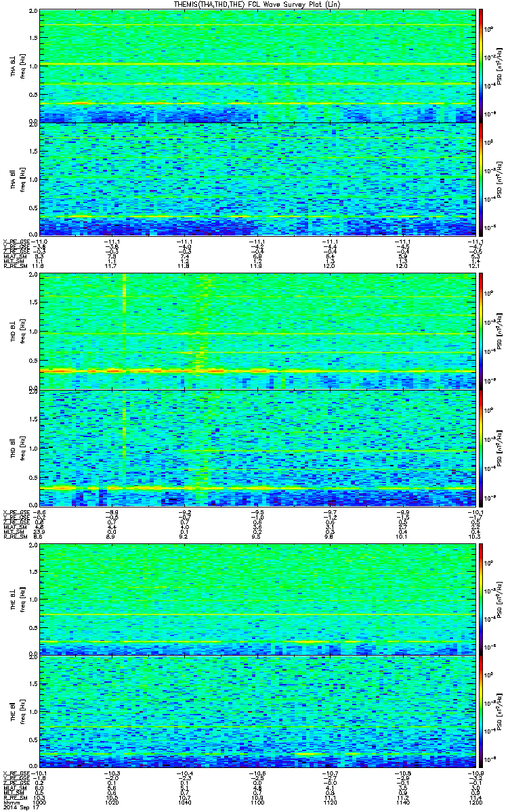508x812 pixels.
Task: Click the 'THA BL freq [Hz]' axis label
Action: tap(17, 66)
